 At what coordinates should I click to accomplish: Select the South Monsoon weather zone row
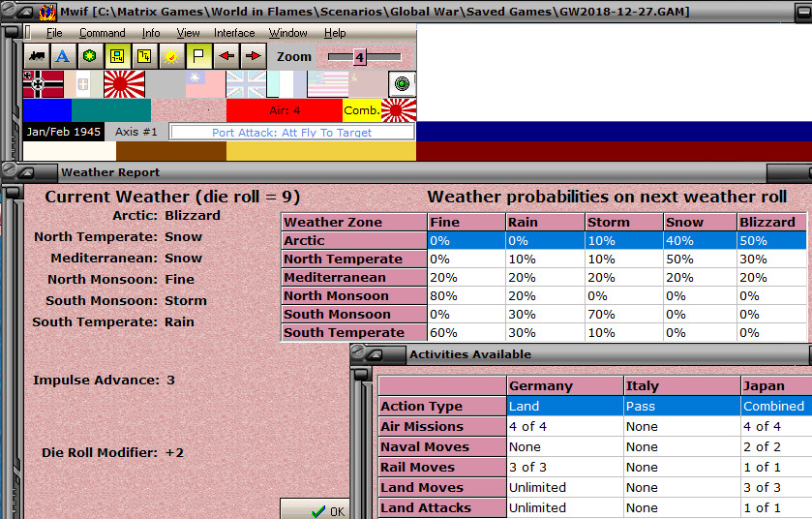(x=544, y=315)
